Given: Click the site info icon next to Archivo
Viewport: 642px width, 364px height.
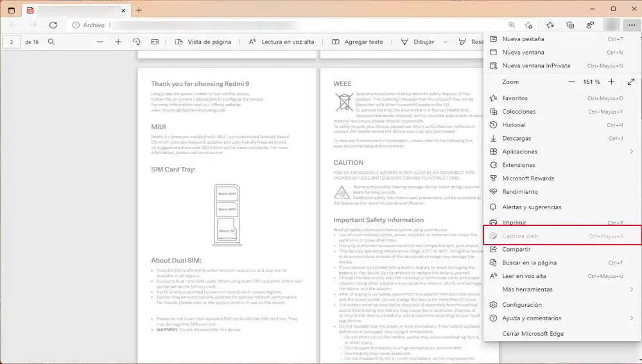Looking at the screenshot, I should [76, 25].
